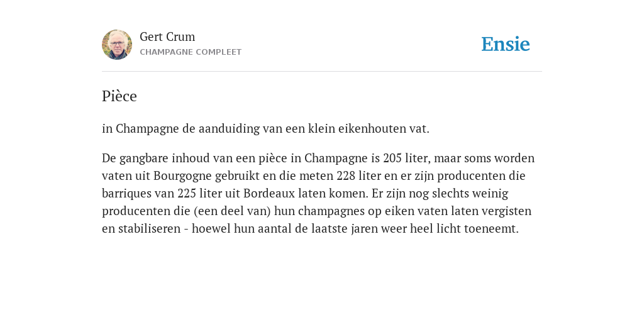Open the CHAMPAGNE COMPLEET source label

(191, 52)
